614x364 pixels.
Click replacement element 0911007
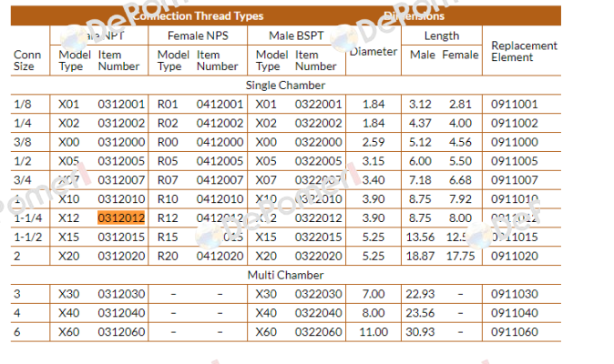pos(515,180)
